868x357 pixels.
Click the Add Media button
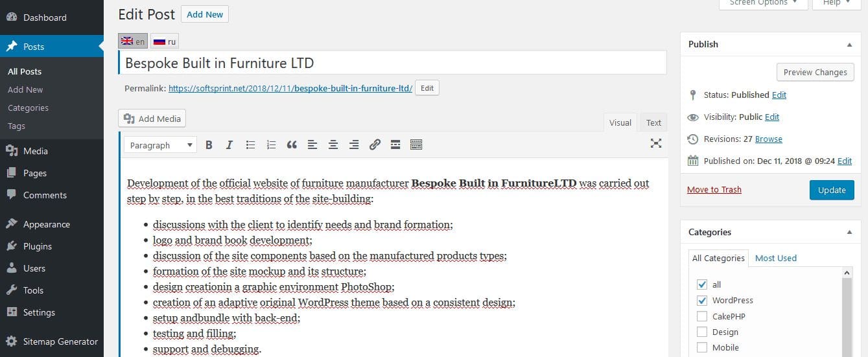pos(152,119)
